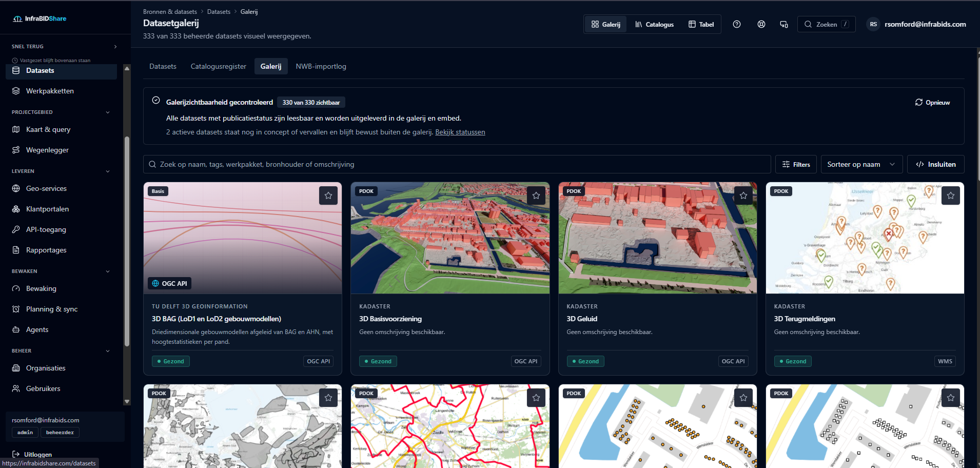Image resolution: width=980 pixels, height=468 pixels.
Task: Open Geo-services page
Action: coord(61,188)
